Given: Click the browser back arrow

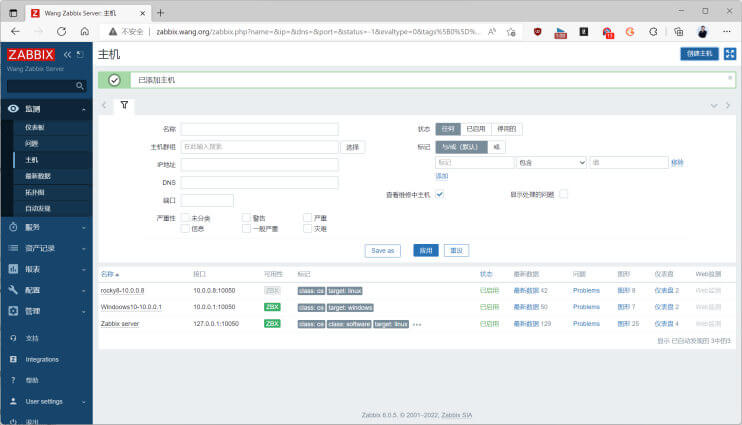Looking at the screenshot, I should (x=15, y=32).
